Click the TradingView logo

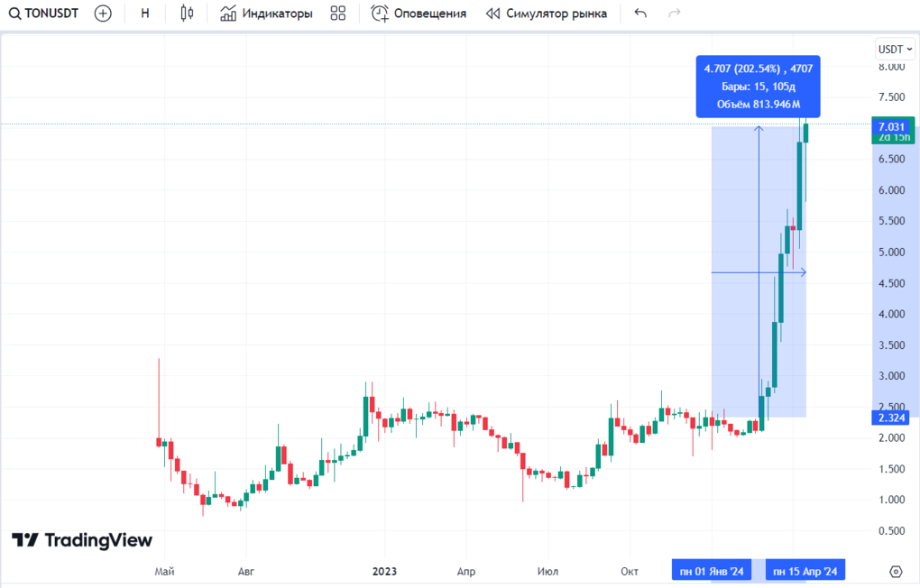pyautogui.click(x=82, y=540)
